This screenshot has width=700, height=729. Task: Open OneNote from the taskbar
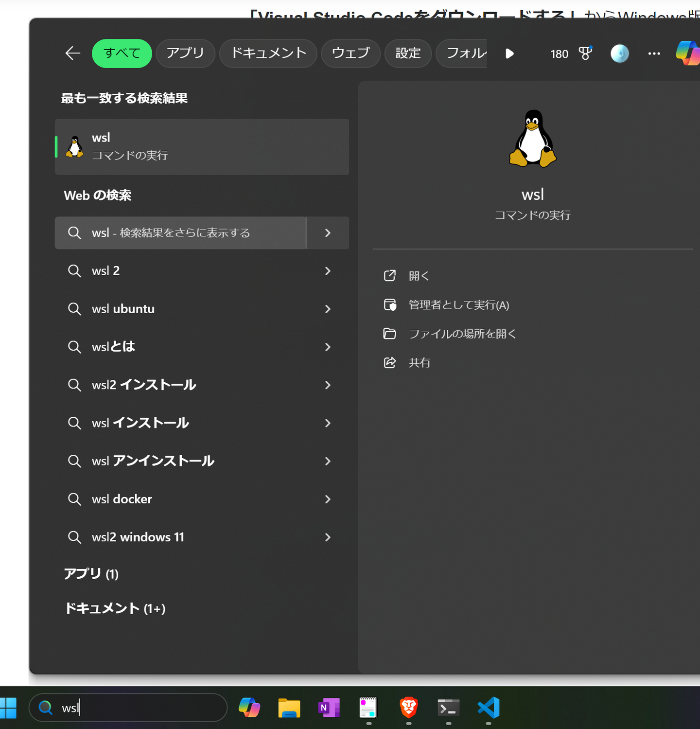pyautogui.click(x=329, y=708)
